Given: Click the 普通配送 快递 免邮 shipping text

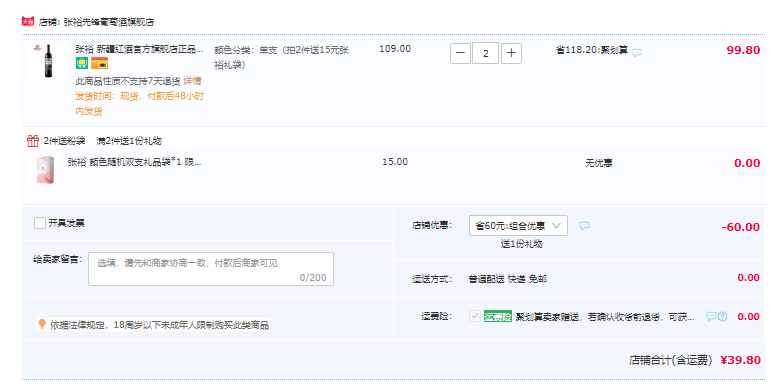Looking at the screenshot, I should pos(507,279).
